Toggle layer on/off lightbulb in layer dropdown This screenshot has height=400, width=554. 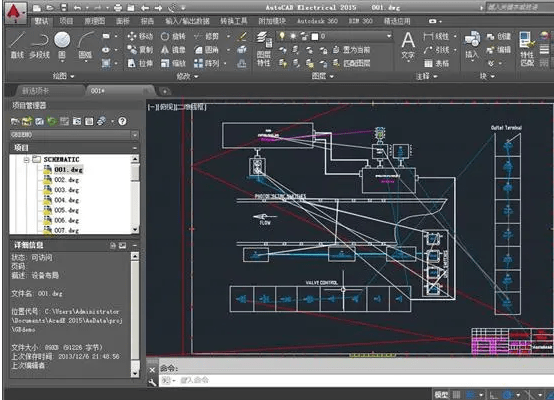282,36
